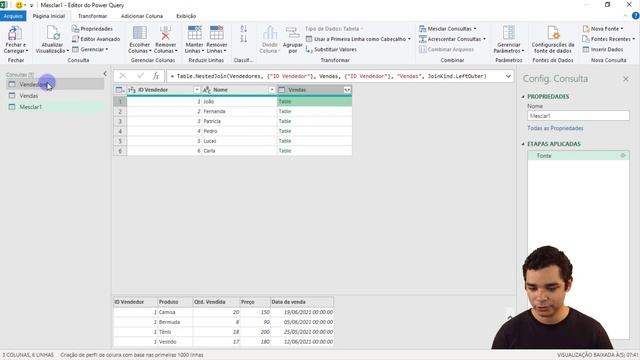The image size is (640, 360).
Task: Collapse the PROPRIEDADES section
Action: 523,97
